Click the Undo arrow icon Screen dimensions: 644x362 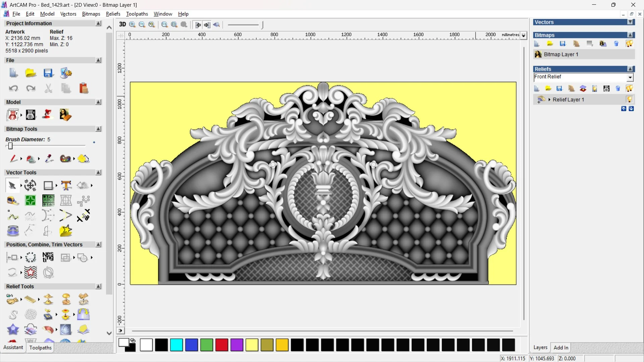(13, 88)
